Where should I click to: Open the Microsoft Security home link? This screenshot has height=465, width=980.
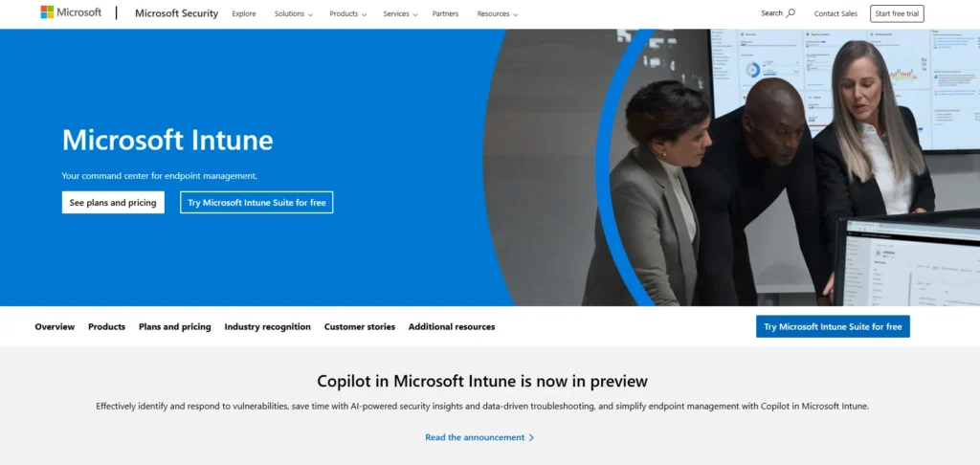click(x=177, y=13)
